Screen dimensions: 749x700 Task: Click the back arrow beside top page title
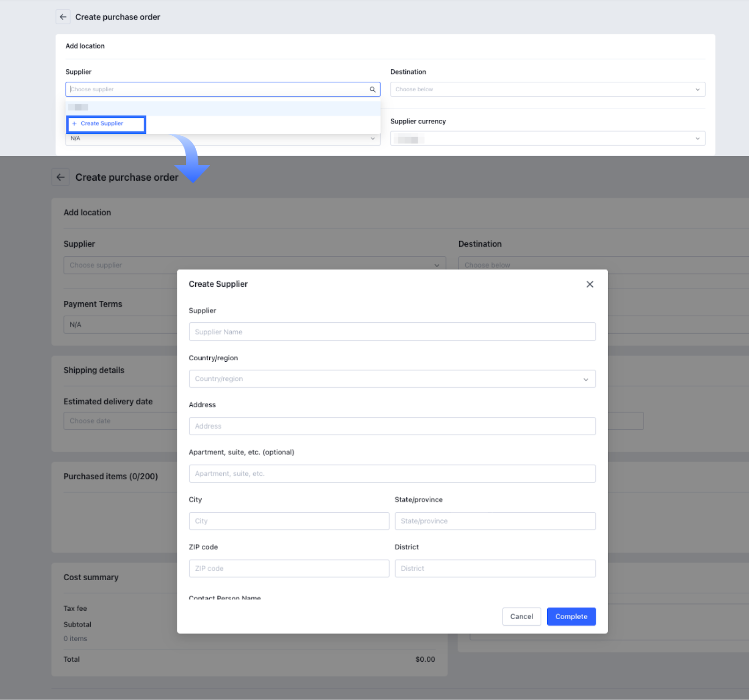point(63,17)
